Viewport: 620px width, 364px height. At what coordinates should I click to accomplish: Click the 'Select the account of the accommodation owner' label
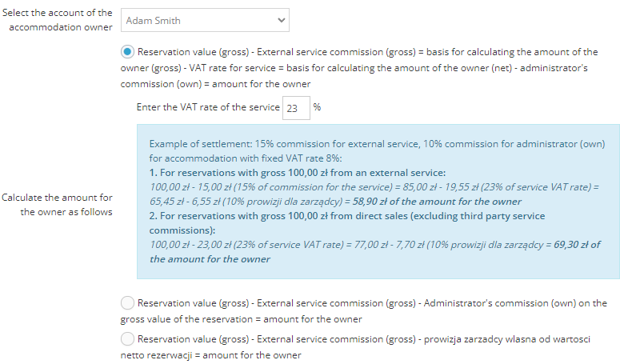(58, 20)
